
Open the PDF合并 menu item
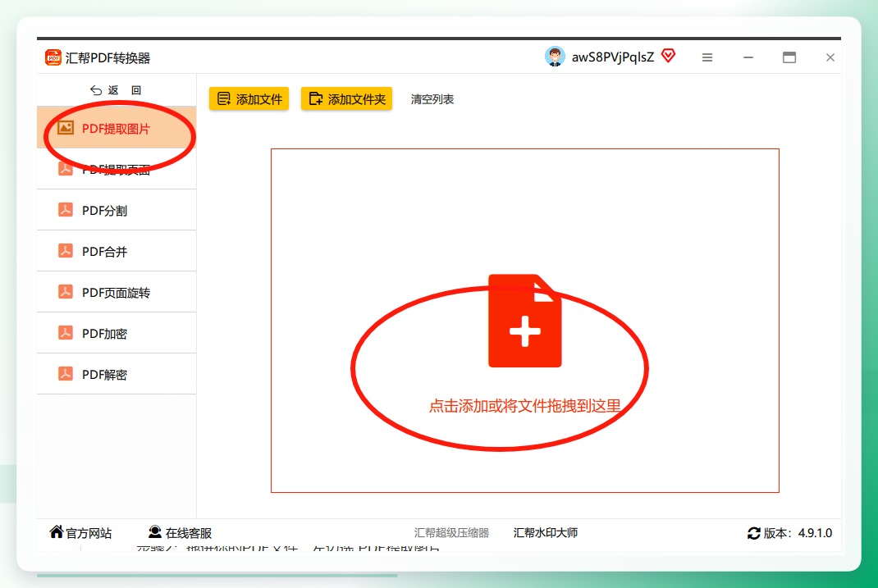117,251
